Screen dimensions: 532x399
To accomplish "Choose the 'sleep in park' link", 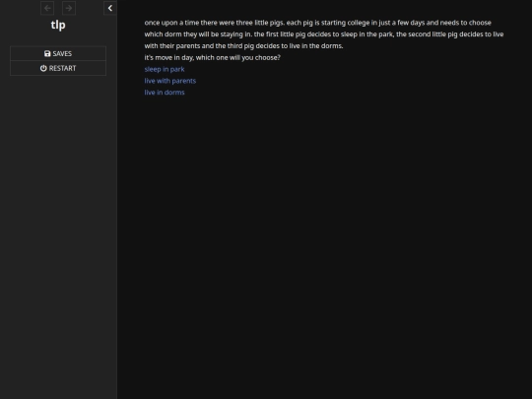I will [x=165, y=69].
